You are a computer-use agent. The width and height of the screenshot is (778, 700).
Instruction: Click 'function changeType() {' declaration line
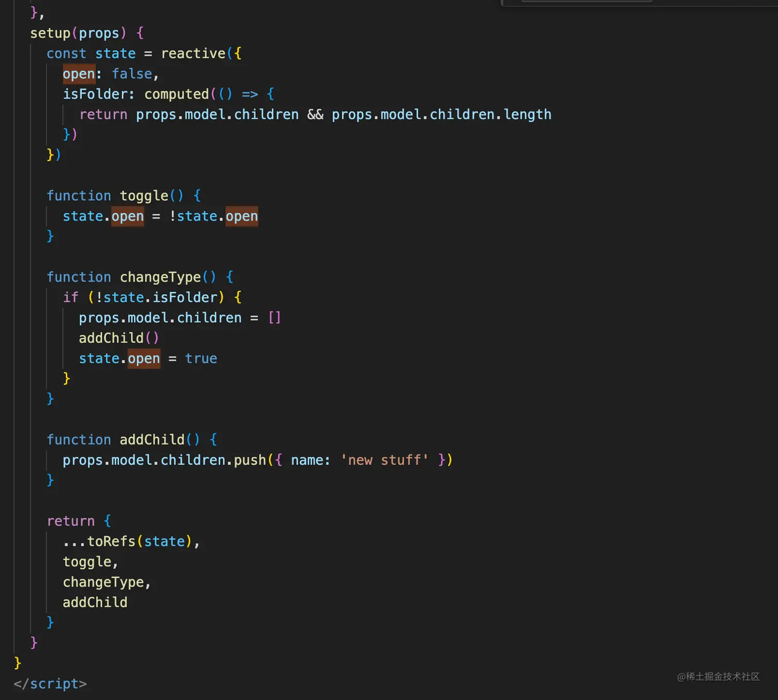[x=140, y=277]
